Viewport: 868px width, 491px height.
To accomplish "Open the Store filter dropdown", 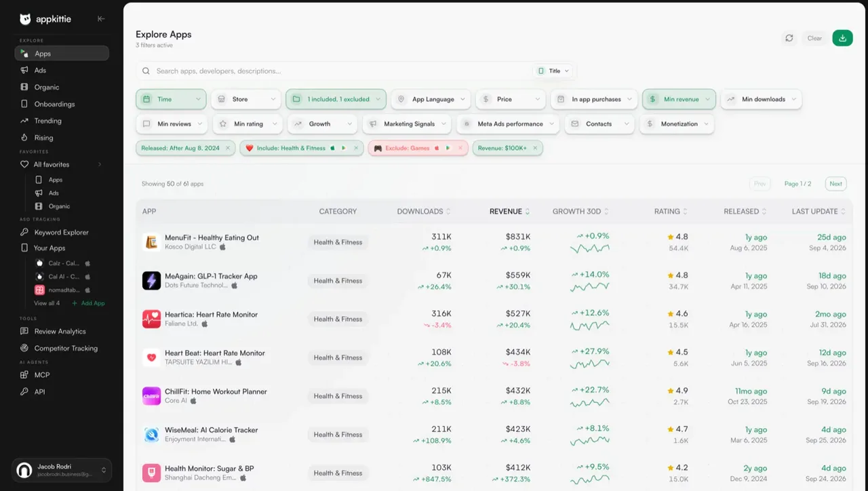I will coord(246,99).
